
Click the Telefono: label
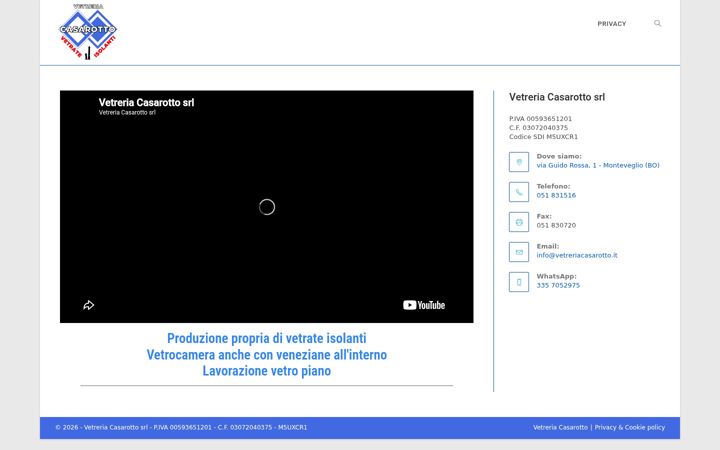(x=553, y=186)
